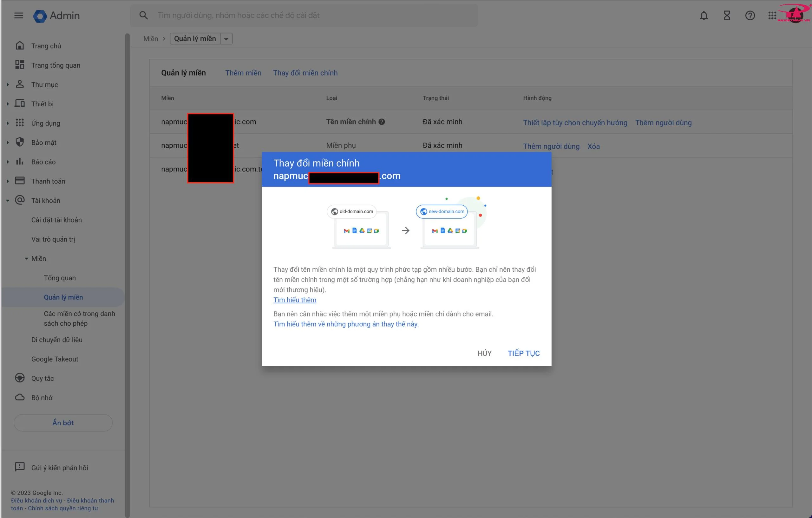Open the Google apps grid

(772, 16)
